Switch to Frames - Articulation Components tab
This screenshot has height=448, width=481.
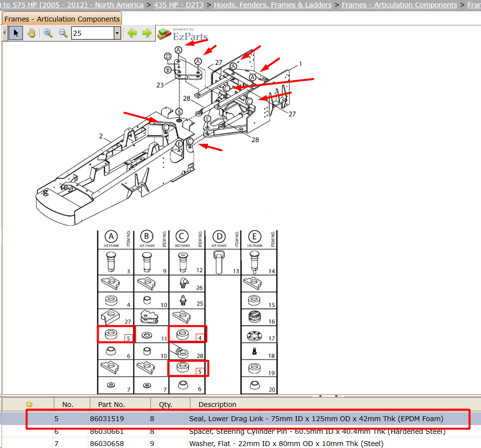62,19
